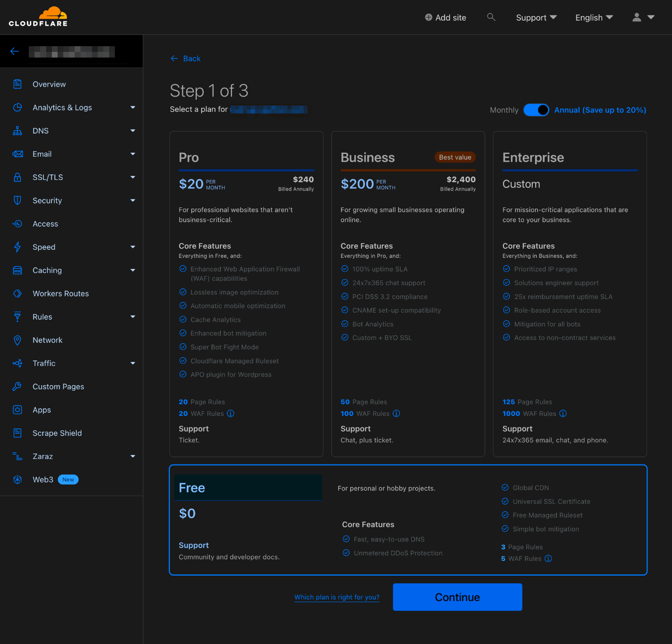Click the sidebar back arrow icon
Image resolution: width=672 pixels, height=644 pixels.
pos(15,51)
